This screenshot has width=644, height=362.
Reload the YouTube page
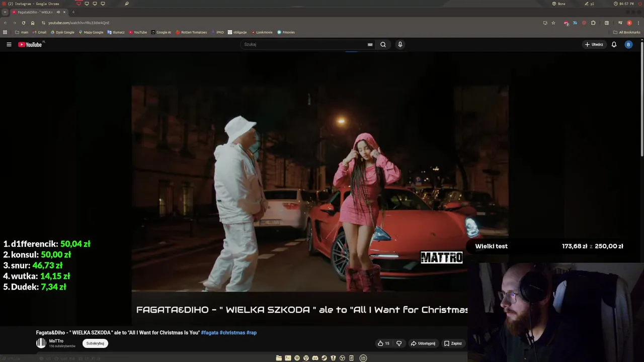click(23, 23)
